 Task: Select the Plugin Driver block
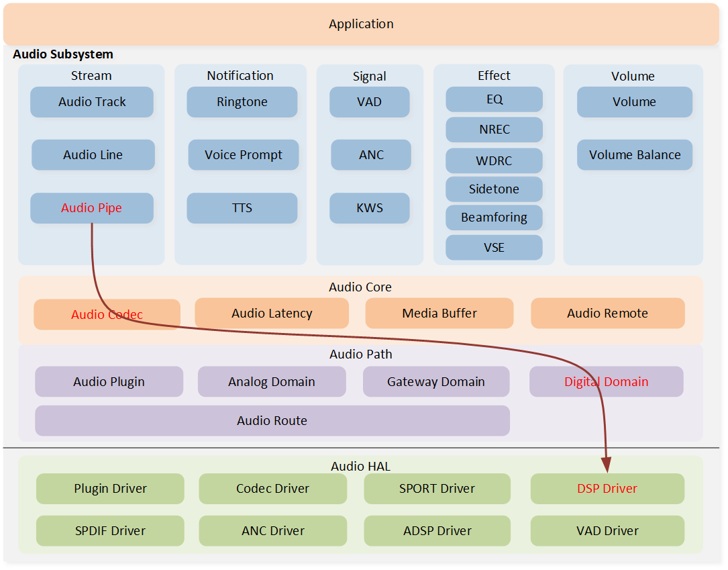point(110,489)
